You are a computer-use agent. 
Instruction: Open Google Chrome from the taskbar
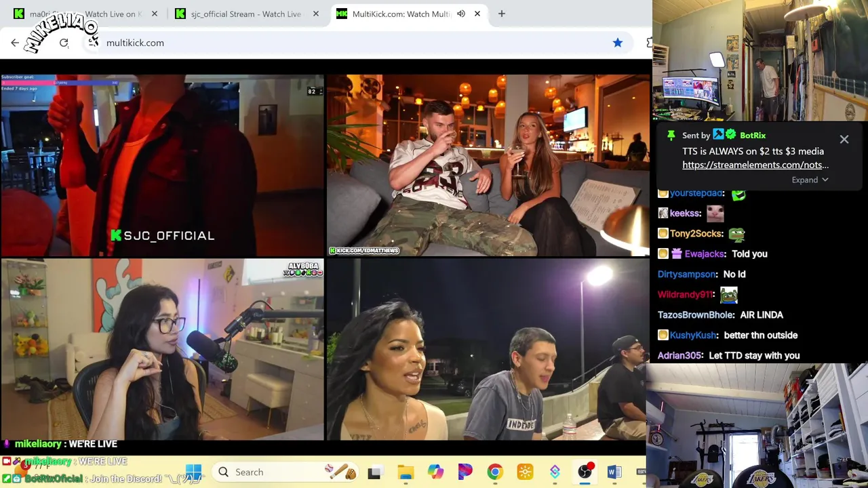[495, 472]
